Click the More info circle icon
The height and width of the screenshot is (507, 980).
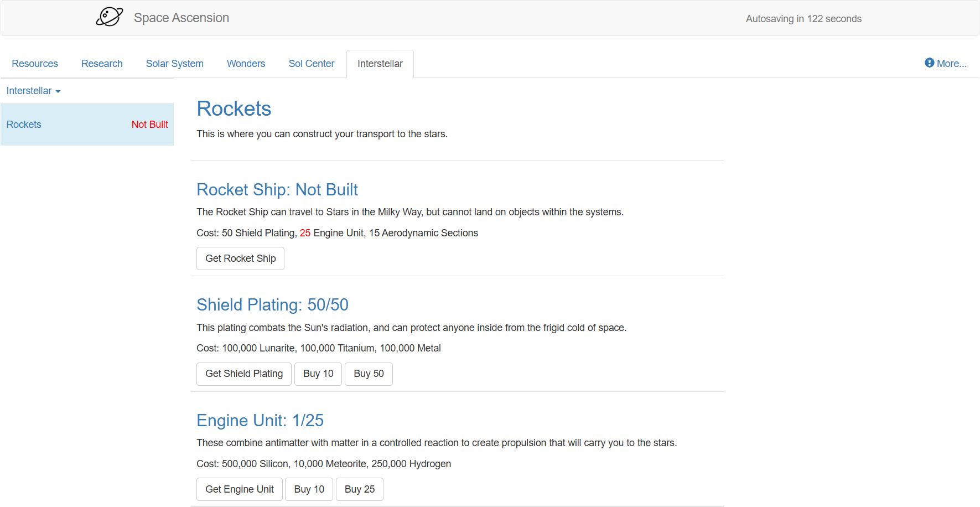tap(929, 63)
